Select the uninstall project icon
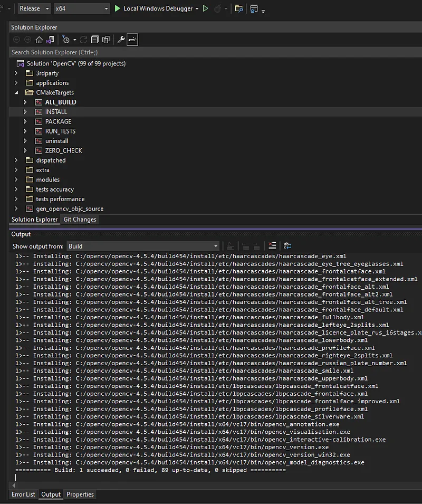Image resolution: width=422 pixels, height=504 pixels. click(39, 141)
